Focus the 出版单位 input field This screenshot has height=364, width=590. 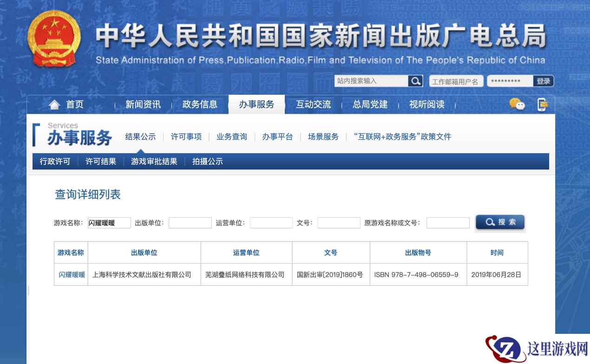[190, 223]
